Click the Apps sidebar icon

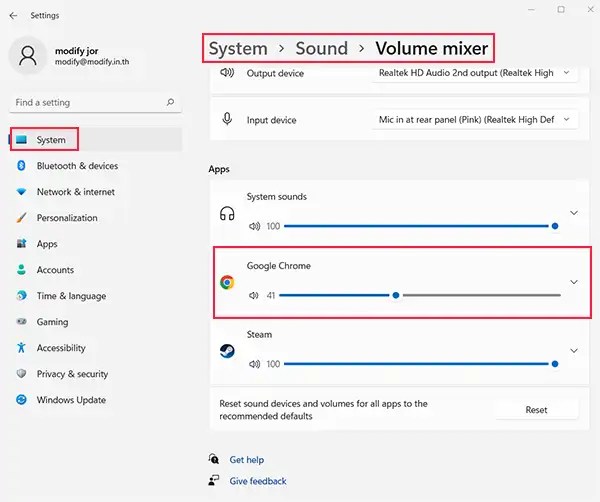[x=22, y=243]
